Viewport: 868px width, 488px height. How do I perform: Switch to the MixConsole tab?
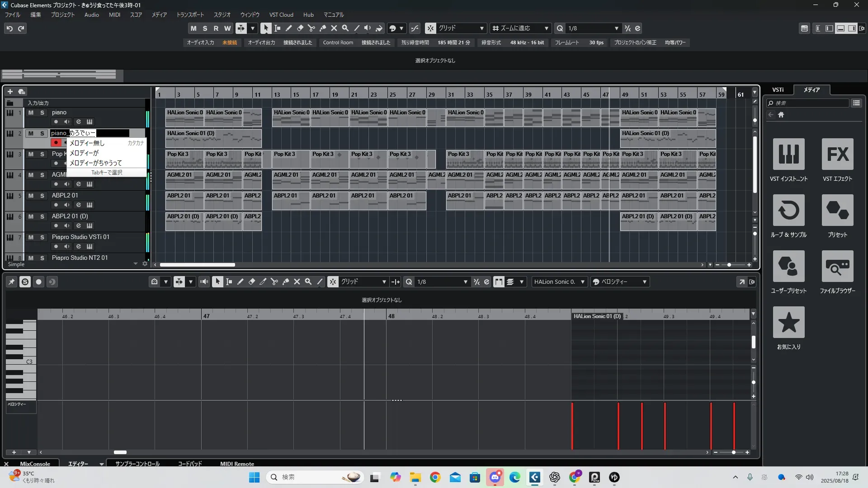click(x=35, y=464)
